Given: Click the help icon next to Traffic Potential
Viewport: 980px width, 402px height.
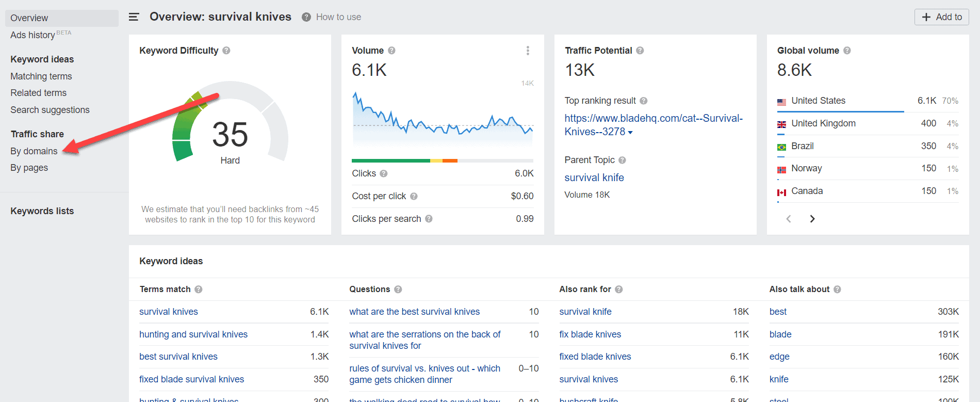Looking at the screenshot, I should pyautogui.click(x=640, y=51).
